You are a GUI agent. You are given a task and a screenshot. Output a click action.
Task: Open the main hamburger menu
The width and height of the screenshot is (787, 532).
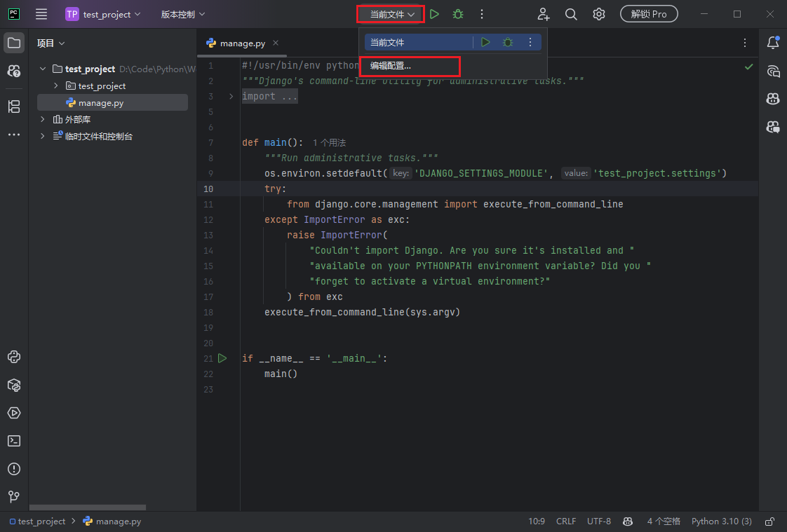(41, 14)
